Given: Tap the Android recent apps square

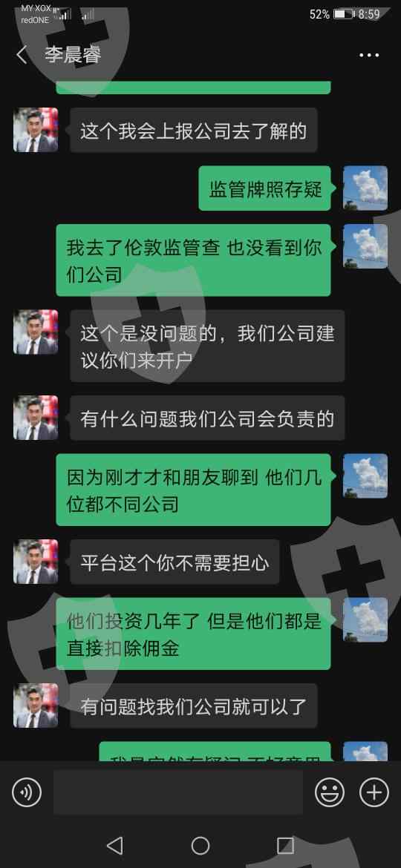Looking at the screenshot, I should coord(285,845).
